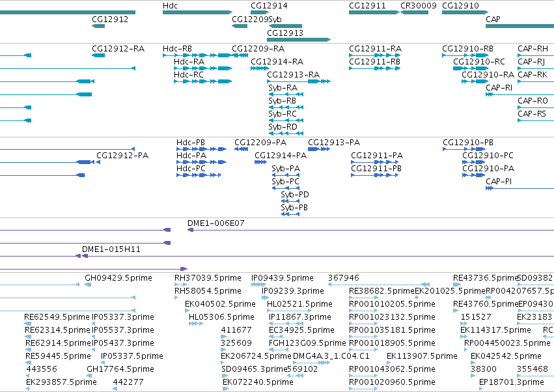Select the Syb-RB transcript label
The width and height of the screenshot is (554, 392).
[282, 101]
